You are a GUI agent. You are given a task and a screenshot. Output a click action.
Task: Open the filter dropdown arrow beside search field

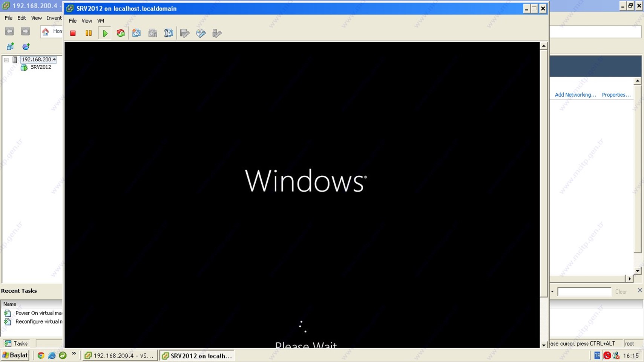click(x=552, y=291)
